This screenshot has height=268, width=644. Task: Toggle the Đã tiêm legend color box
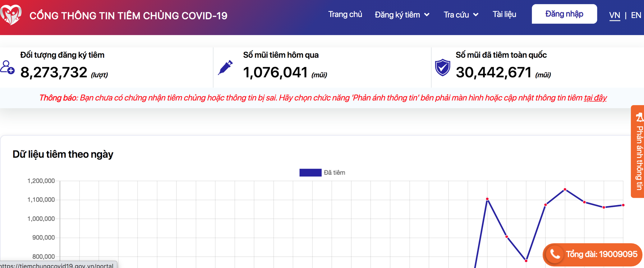[x=310, y=173]
